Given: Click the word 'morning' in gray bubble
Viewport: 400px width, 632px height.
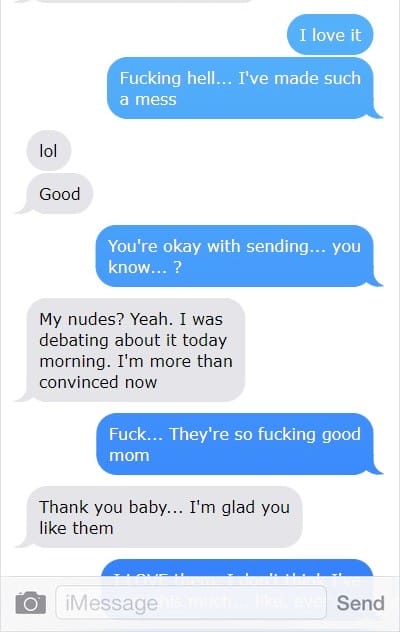Looking at the screenshot, I should pyautogui.click(x=75, y=361).
